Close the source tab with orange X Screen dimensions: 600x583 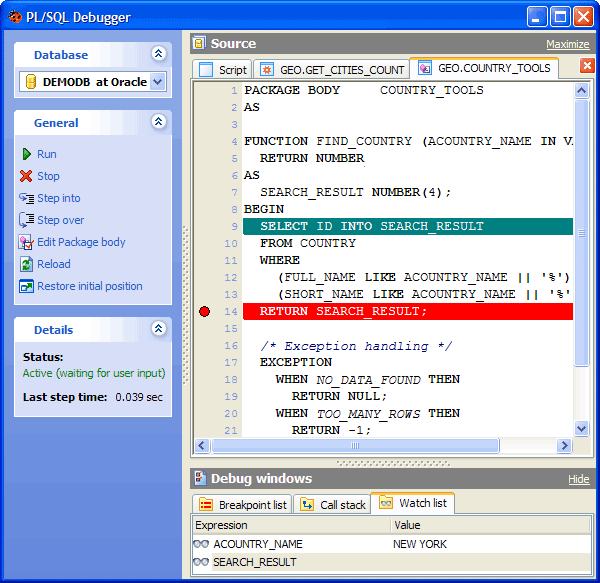(587, 66)
